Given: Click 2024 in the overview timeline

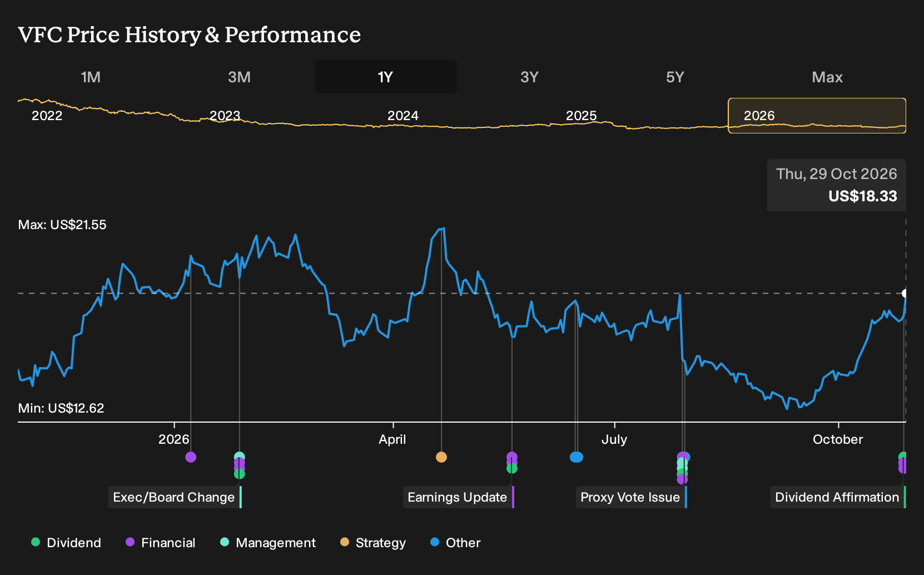Looking at the screenshot, I should [x=403, y=116].
